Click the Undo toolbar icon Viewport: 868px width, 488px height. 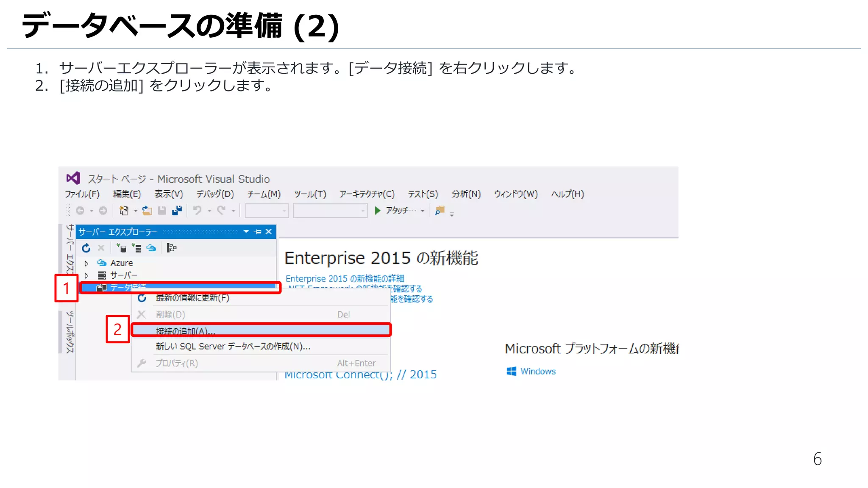coord(197,211)
